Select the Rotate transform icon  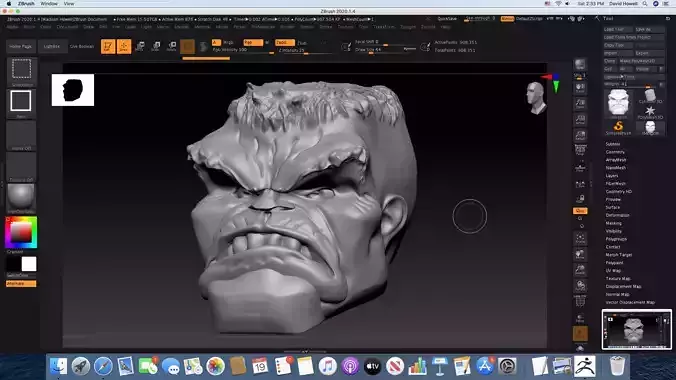click(172, 46)
